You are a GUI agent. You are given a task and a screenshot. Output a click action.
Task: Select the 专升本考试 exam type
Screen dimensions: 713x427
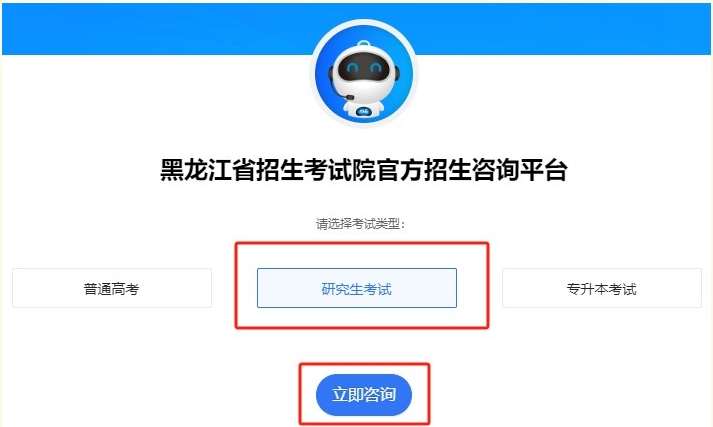pos(602,288)
